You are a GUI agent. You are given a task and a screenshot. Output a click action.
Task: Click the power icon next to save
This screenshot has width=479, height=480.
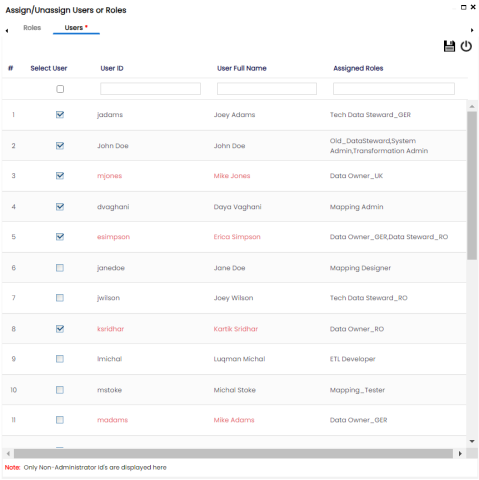pos(466,46)
